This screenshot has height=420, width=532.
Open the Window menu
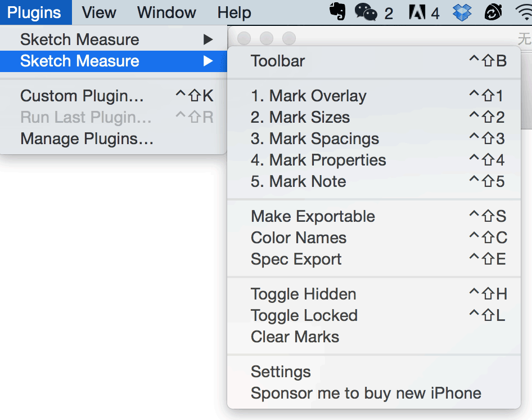167,12
